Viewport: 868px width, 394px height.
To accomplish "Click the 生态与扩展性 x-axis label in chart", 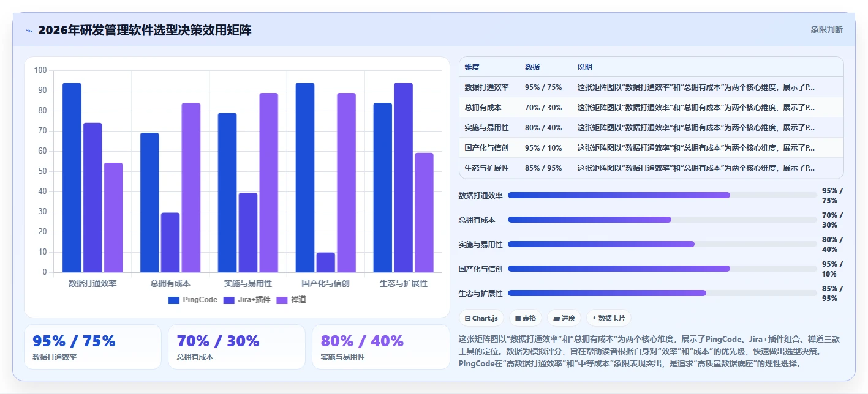I will click(x=404, y=283).
